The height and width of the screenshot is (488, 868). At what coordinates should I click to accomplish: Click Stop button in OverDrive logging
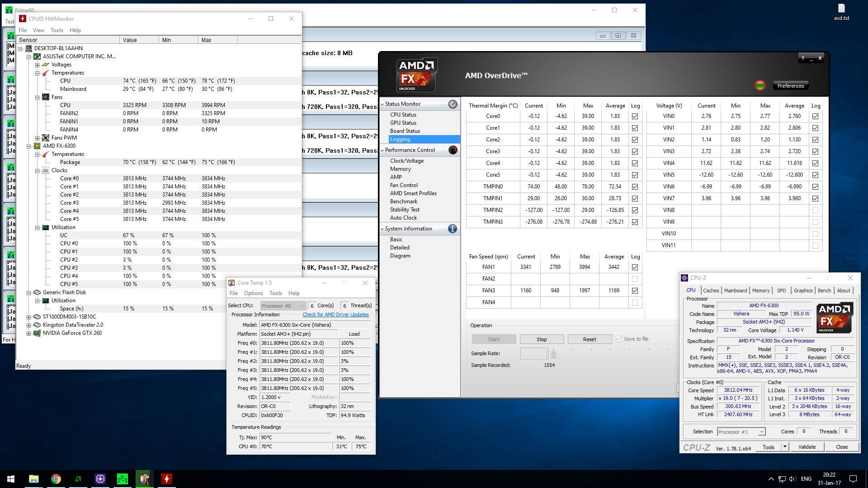542,339
